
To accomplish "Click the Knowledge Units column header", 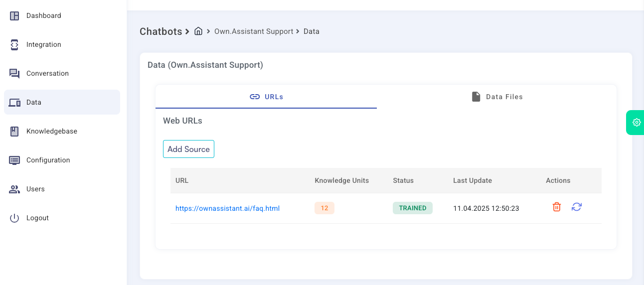I will tap(342, 180).
